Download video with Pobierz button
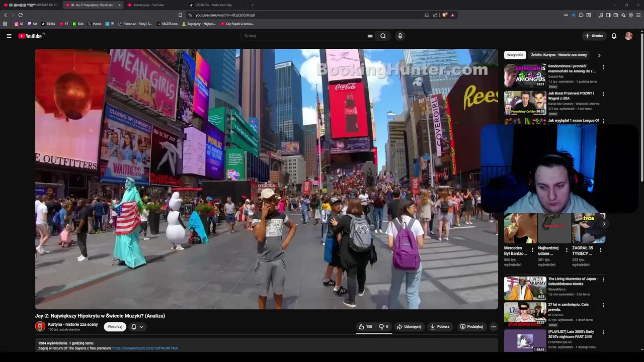This screenshot has width=644, height=362. [x=440, y=326]
